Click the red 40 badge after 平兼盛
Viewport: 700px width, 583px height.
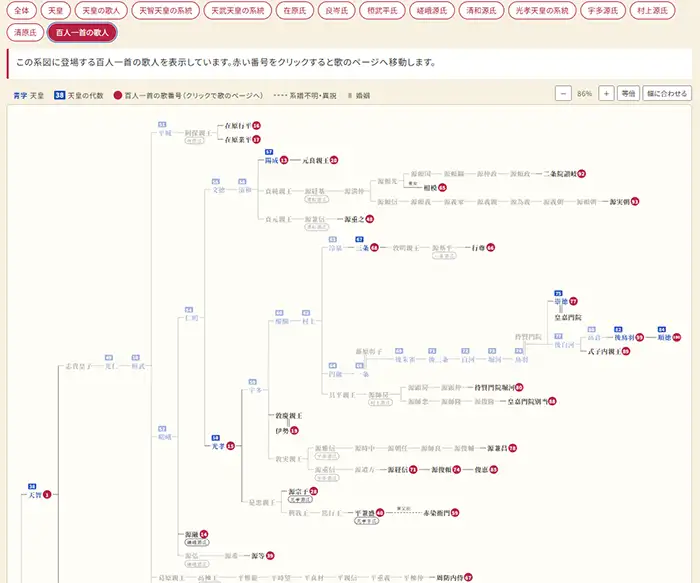pos(379,513)
